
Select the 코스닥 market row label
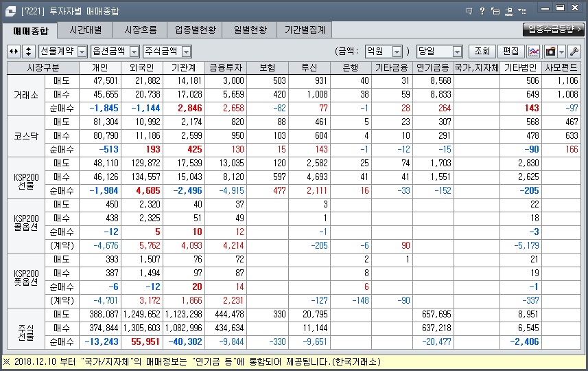click(26, 136)
